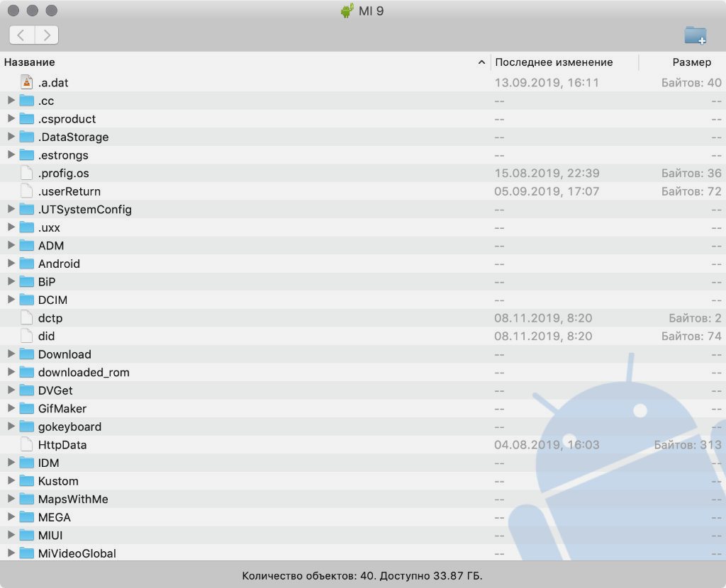This screenshot has height=588, width=726.
Task: Select the downloaded_rom folder name
Action: pos(84,373)
